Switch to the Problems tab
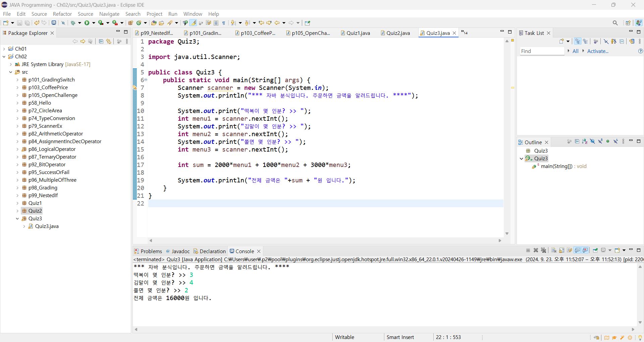 (x=148, y=251)
